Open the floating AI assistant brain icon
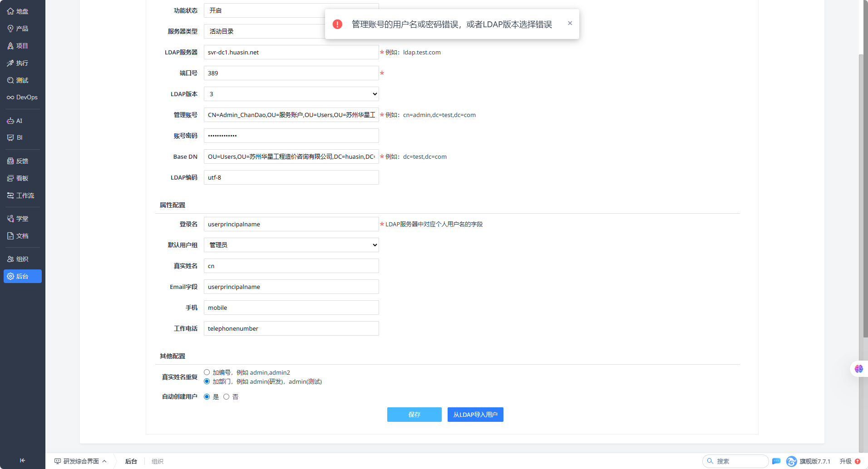 click(858, 369)
